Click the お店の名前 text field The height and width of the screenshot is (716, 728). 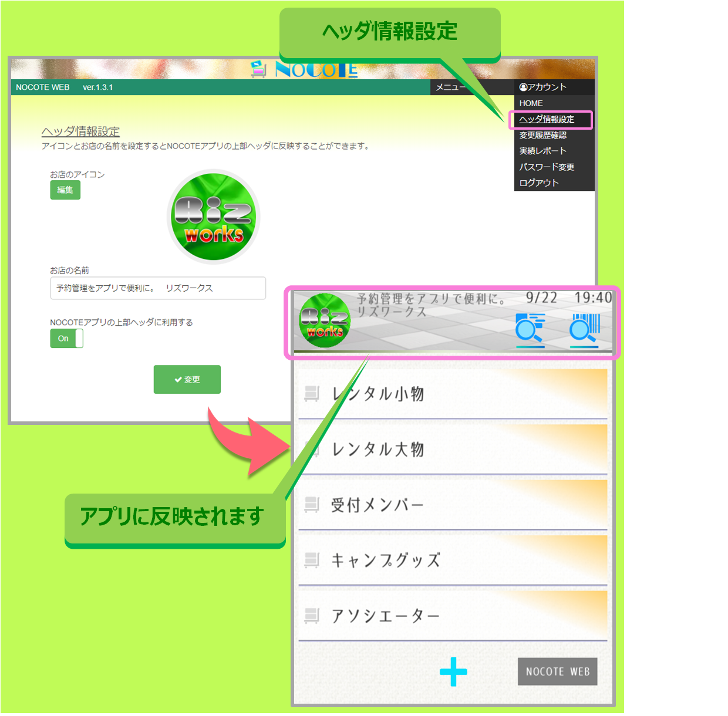point(158,288)
